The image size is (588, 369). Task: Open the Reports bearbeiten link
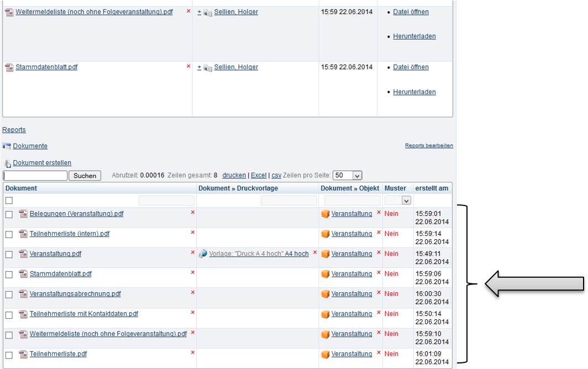pyautogui.click(x=429, y=146)
